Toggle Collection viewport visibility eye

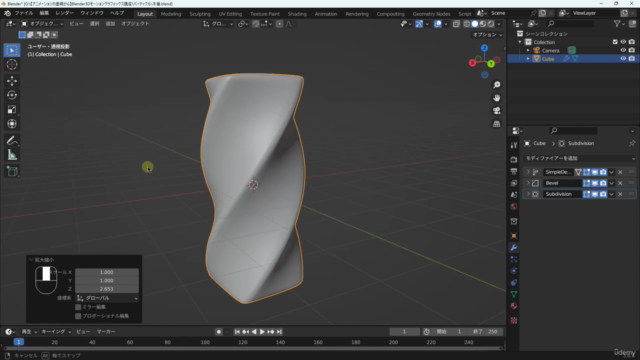click(623, 42)
